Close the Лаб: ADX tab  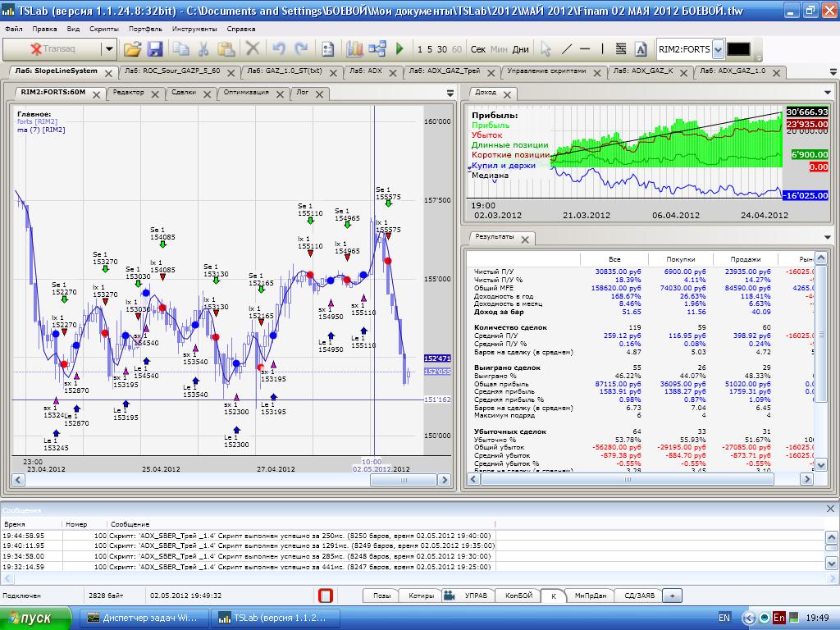tap(395, 72)
